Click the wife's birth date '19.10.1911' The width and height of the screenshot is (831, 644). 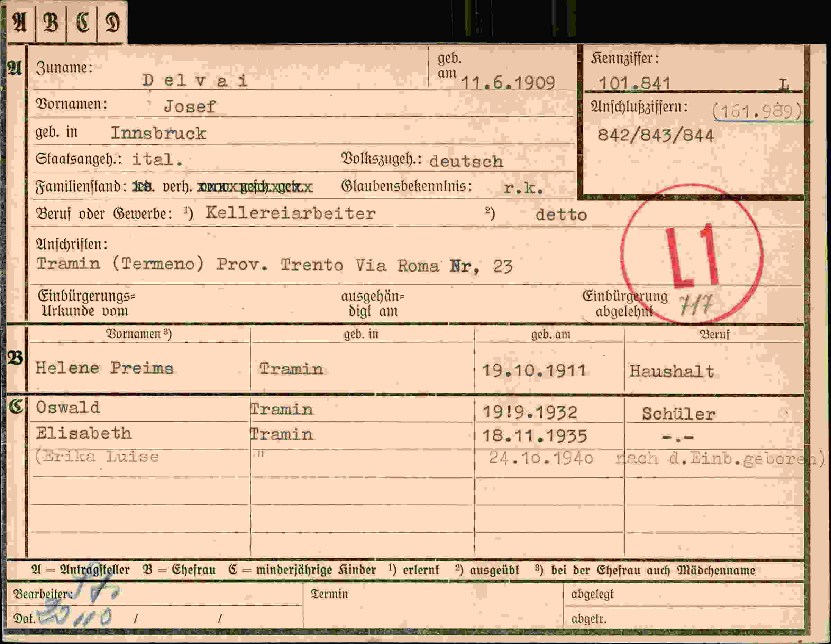point(534,370)
